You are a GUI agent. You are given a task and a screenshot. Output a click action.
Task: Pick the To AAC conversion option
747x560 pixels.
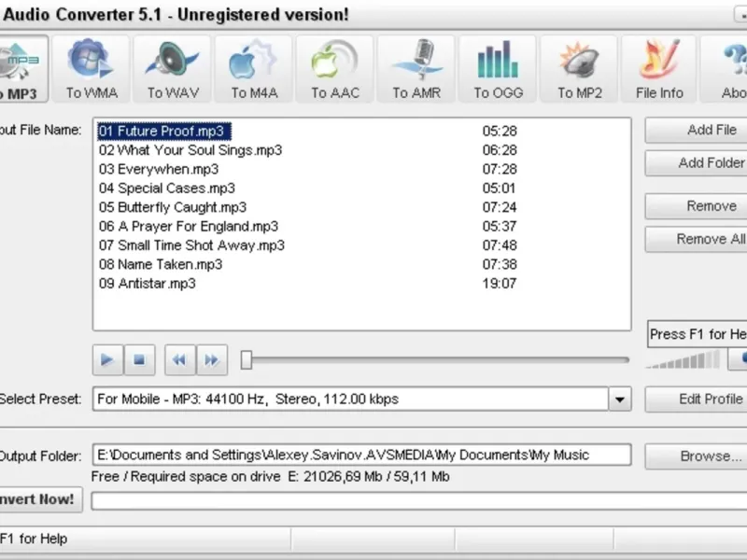point(335,69)
